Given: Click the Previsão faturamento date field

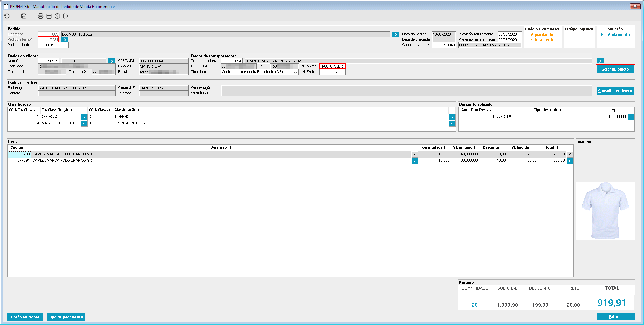Looking at the screenshot, I should (x=509, y=34).
